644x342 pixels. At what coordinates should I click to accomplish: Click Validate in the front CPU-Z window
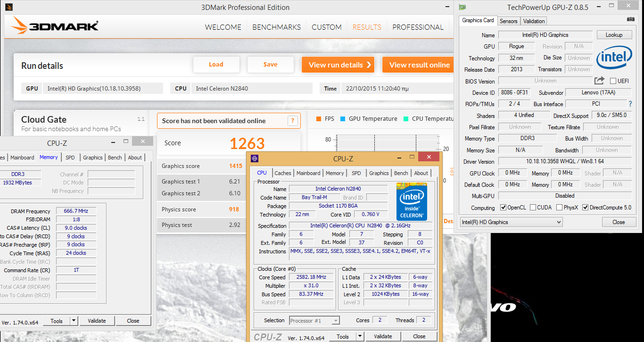[383, 336]
